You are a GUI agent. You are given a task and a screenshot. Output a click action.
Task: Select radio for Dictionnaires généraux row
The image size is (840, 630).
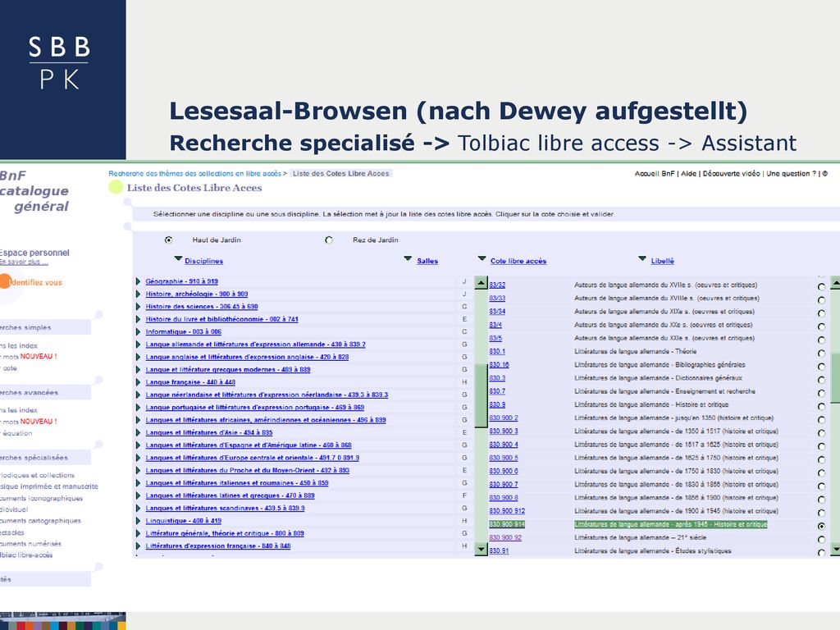click(821, 380)
